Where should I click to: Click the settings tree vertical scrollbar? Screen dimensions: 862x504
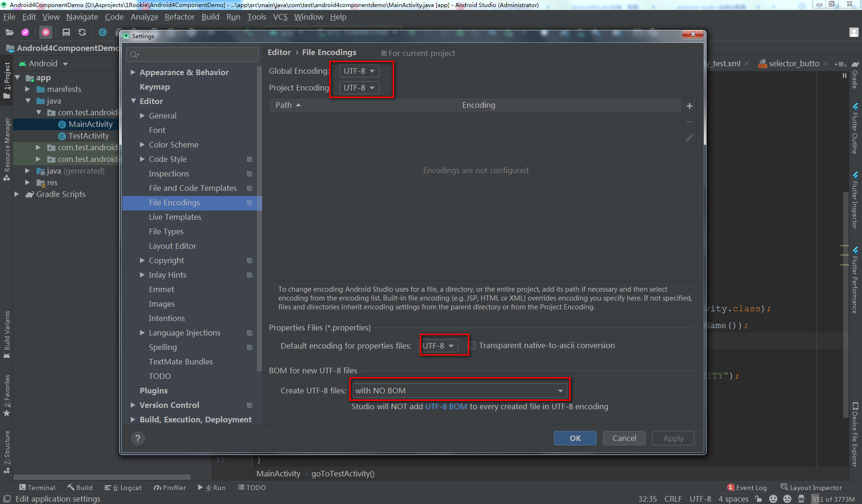pos(259,219)
